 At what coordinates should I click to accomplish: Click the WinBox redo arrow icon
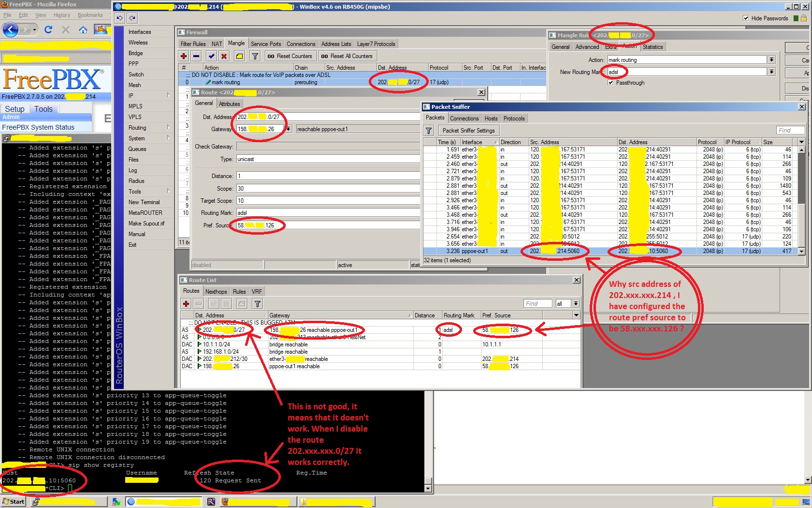(132, 18)
